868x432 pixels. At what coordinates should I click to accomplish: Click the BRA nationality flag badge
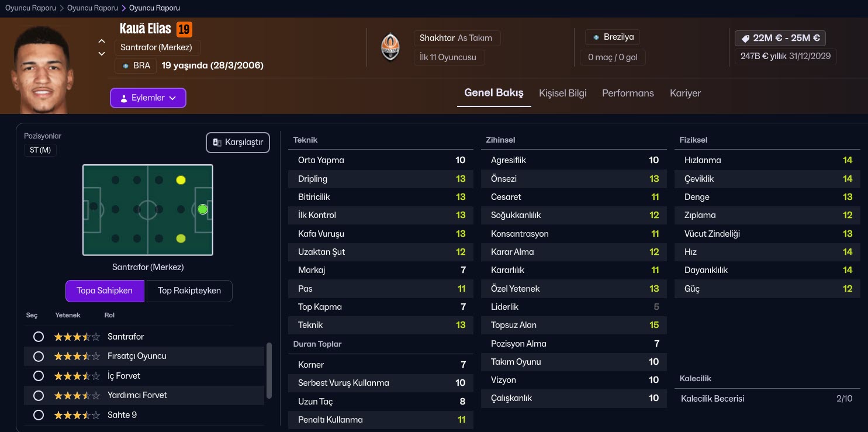click(x=126, y=65)
